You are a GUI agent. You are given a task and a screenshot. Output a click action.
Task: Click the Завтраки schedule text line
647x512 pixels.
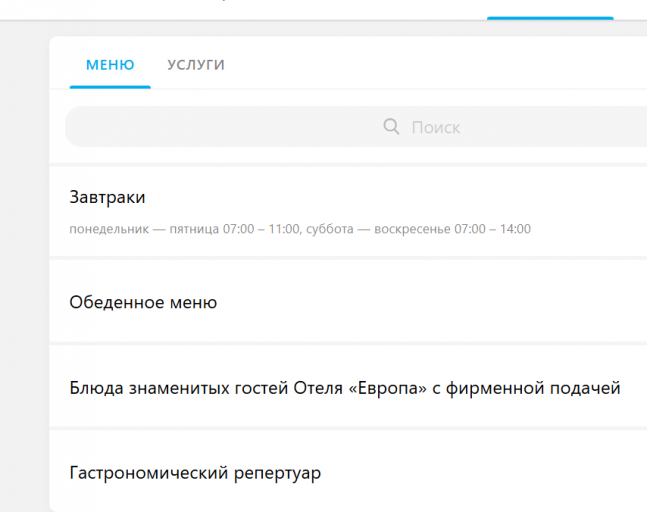point(300,229)
